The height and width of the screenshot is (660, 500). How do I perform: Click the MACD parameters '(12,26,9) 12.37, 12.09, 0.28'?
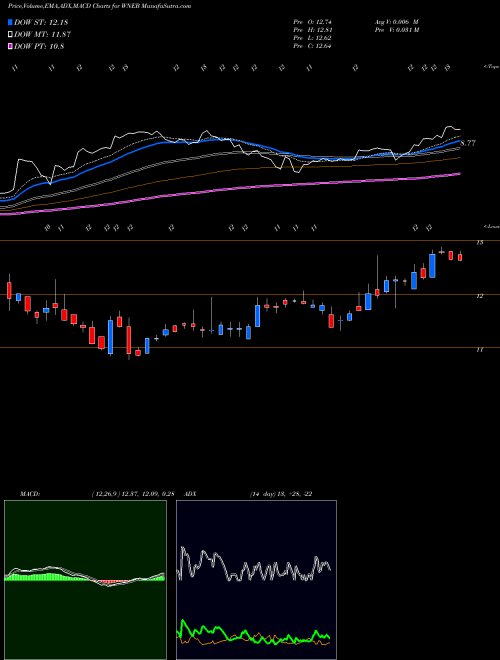133,494
